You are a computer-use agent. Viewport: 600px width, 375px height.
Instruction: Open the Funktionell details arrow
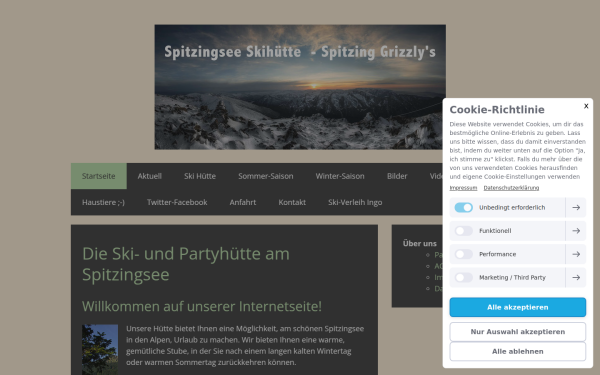tap(576, 231)
